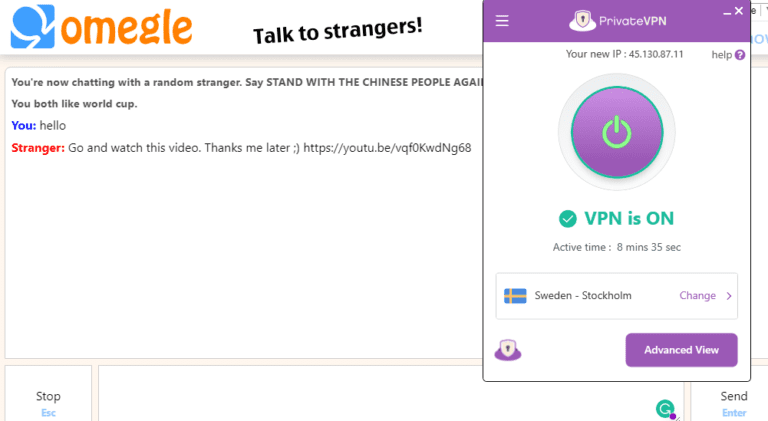
Task: Click the green VPN is ON checkmark
Action: pos(568,218)
